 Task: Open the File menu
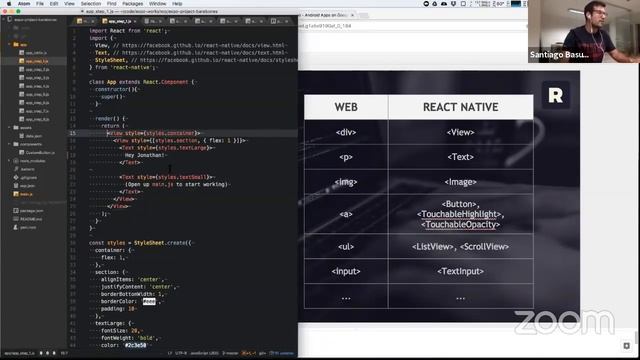pyautogui.click(x=40, y=4)
